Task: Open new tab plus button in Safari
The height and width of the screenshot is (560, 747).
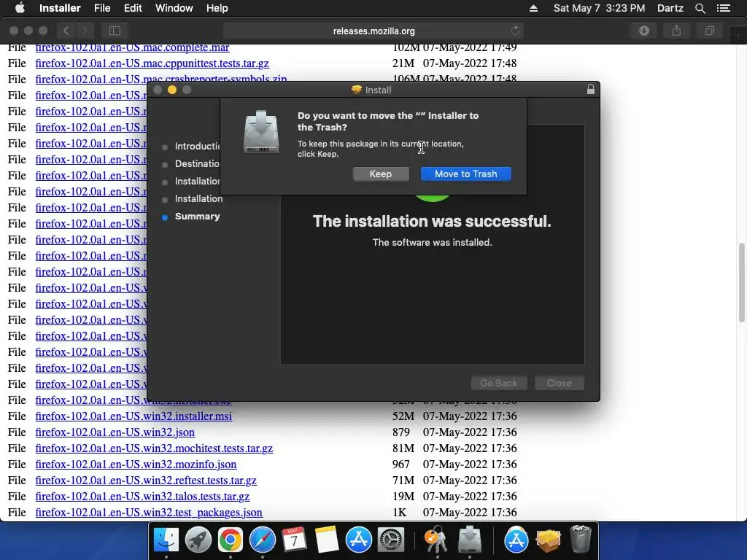Action: click(x=738, y=35)
